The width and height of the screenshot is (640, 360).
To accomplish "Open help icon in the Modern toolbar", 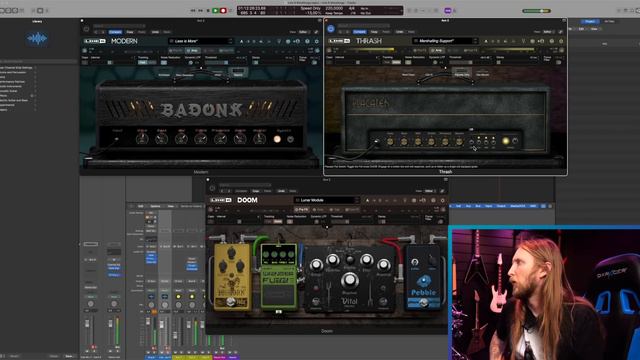I will click(307, 41).
